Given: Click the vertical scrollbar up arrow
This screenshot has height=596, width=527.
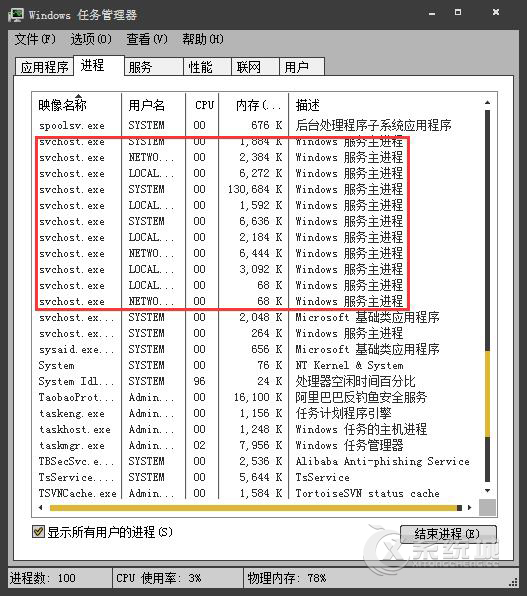Looking at the screenshot, I should tap(487, 102).
